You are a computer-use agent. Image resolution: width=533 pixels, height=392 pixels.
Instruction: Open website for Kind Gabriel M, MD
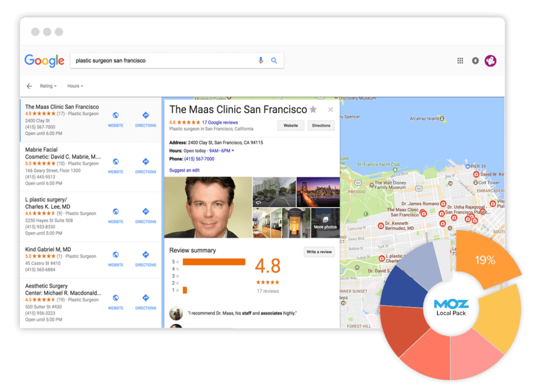(x=116, y=259)
